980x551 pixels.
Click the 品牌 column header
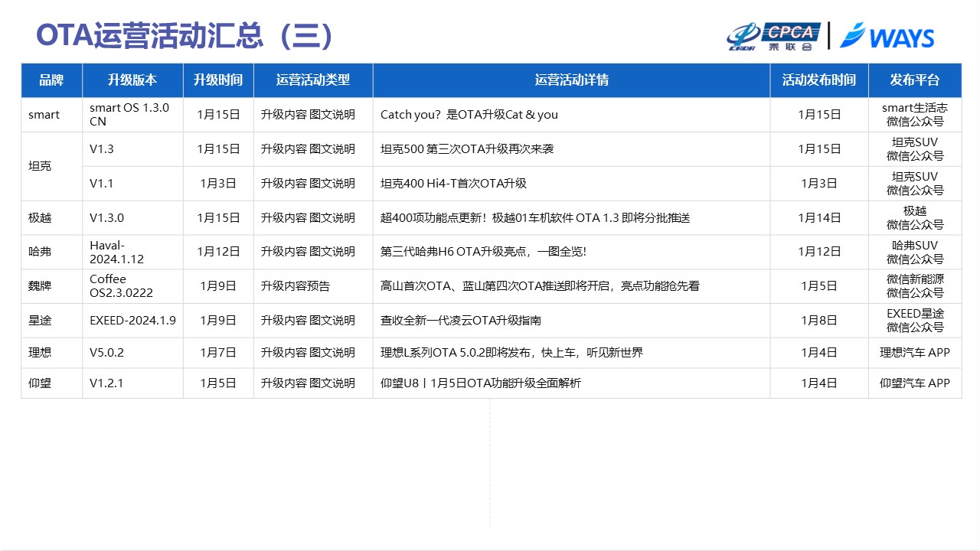click(51, 80)
